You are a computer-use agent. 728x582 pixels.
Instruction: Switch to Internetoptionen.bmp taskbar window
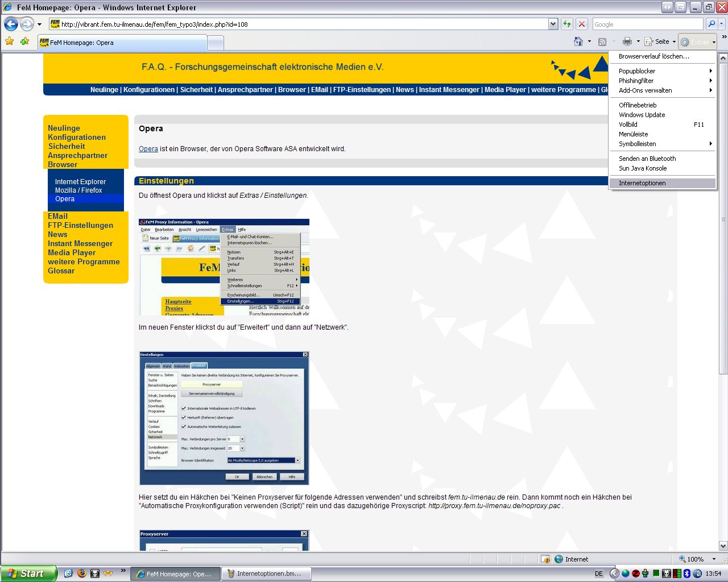266,574
